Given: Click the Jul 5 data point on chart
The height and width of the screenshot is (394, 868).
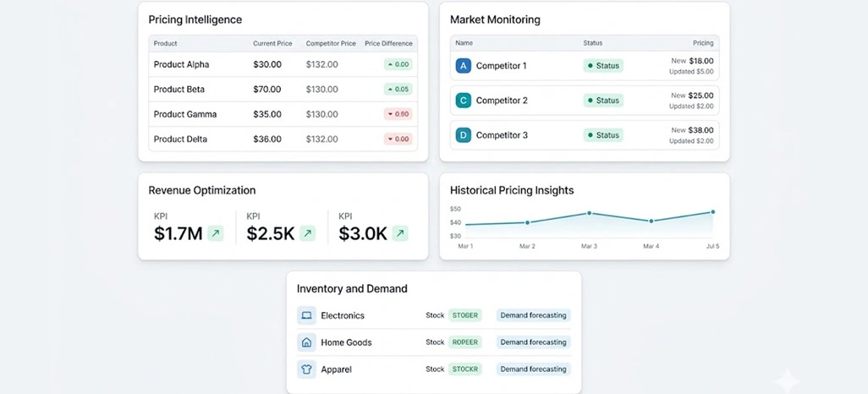Looking at the screenshot, I should (x=712, y=212).
